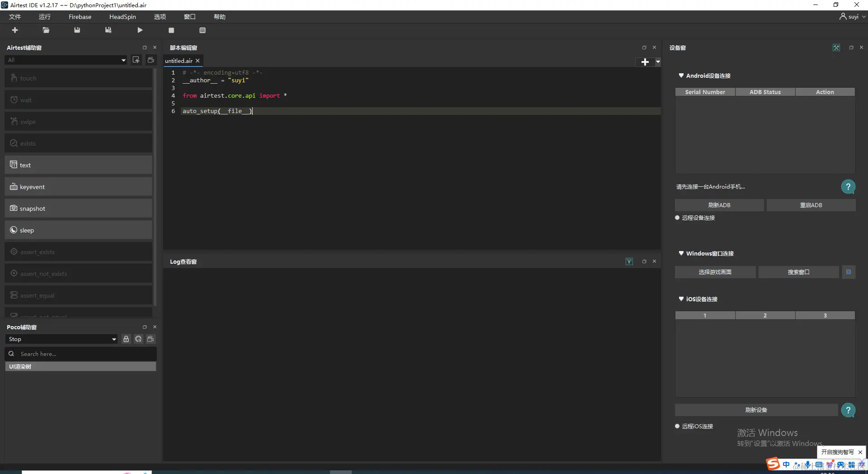Dismiss the 开启搜狗智写 popup

(860, 452)
